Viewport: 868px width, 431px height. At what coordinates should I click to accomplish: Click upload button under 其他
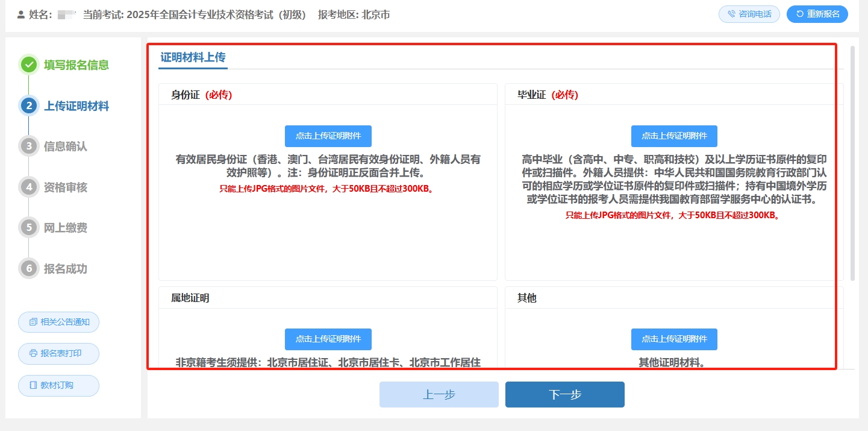tap(674, 339)
